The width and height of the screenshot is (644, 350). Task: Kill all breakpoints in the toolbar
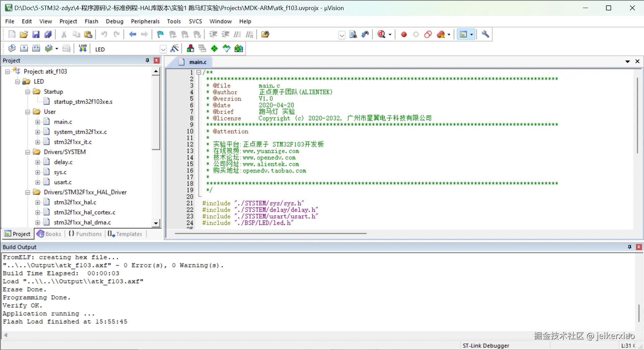[441, 35]
